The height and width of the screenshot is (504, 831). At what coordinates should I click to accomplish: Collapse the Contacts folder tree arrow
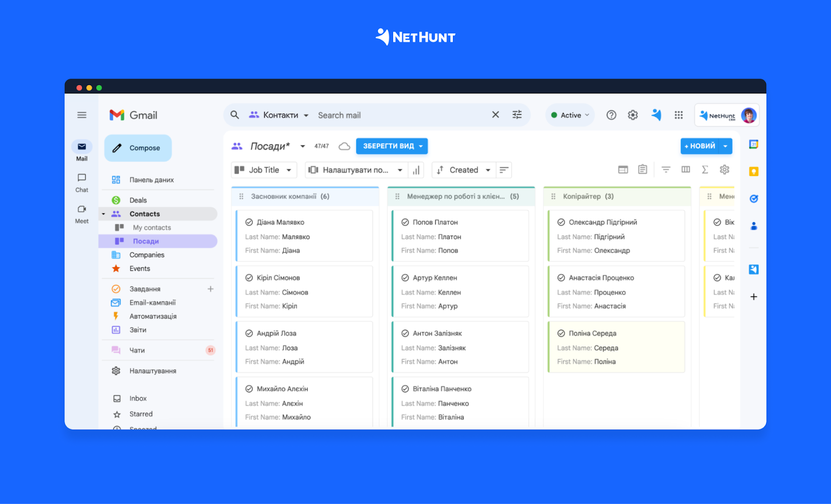(103, 214)
